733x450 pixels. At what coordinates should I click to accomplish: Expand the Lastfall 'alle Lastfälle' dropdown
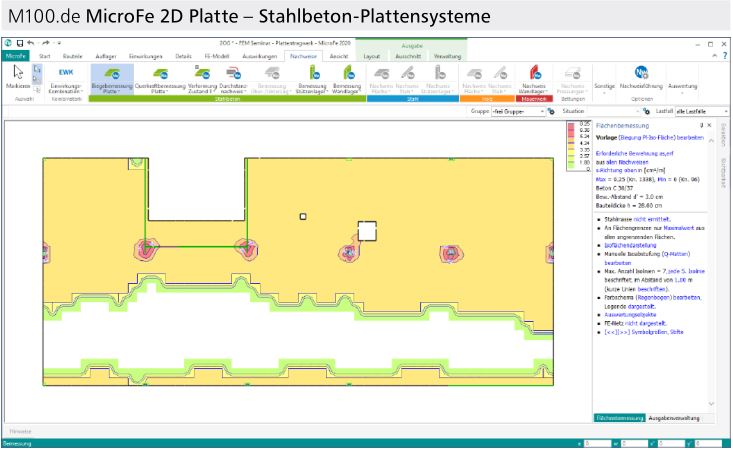coord(702,112)
